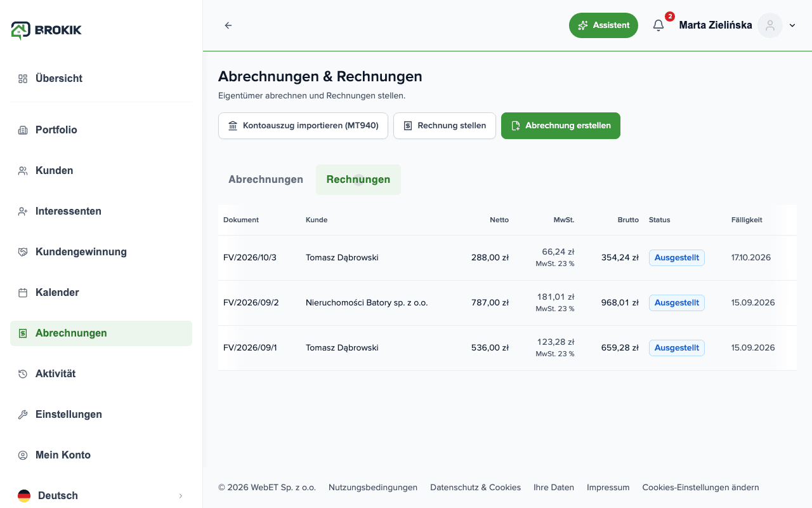Open Aktivität in the sidebar

point(101,374)
